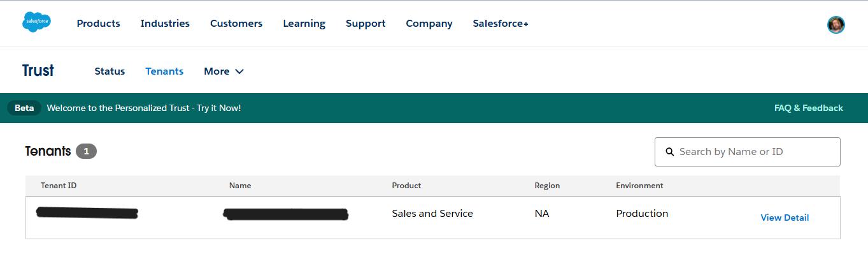Open the Products menu
Screen dimensions: 868x259
(98, 24)
